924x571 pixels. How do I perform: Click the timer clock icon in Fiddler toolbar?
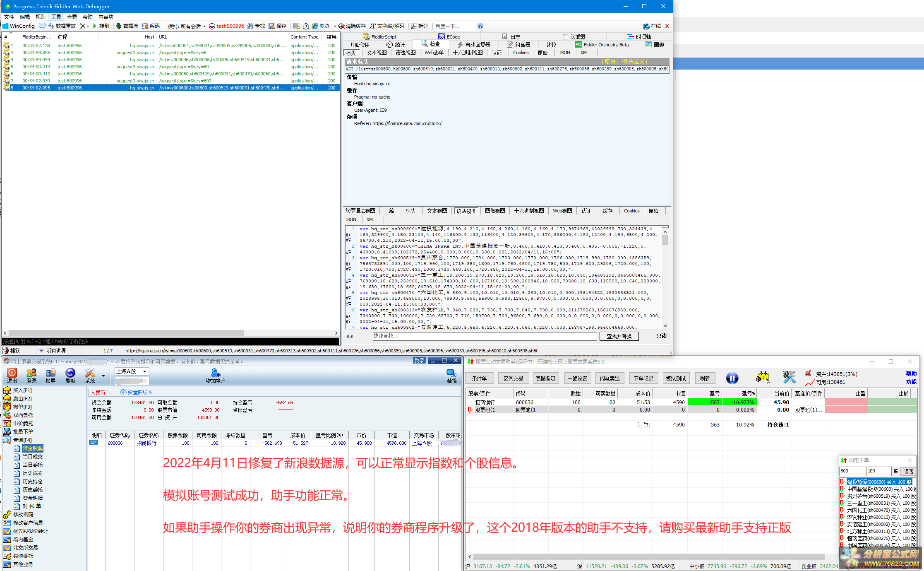click(x=306, y=26)
